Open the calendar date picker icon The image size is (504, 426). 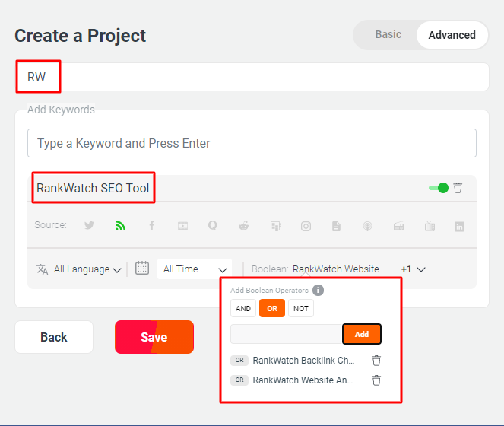point(141,268)
